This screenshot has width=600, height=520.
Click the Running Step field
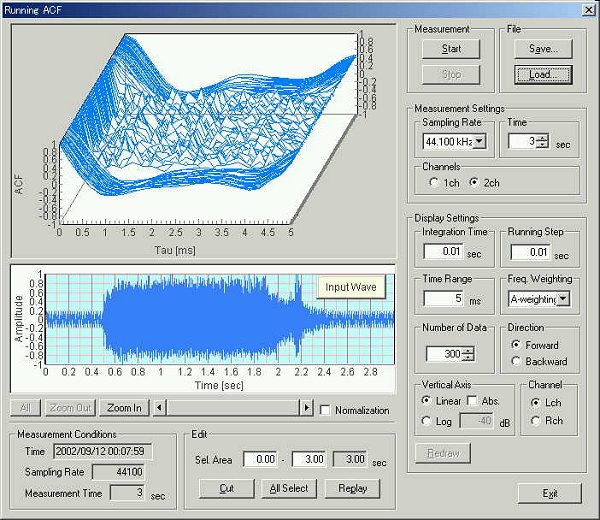[530, 253]
